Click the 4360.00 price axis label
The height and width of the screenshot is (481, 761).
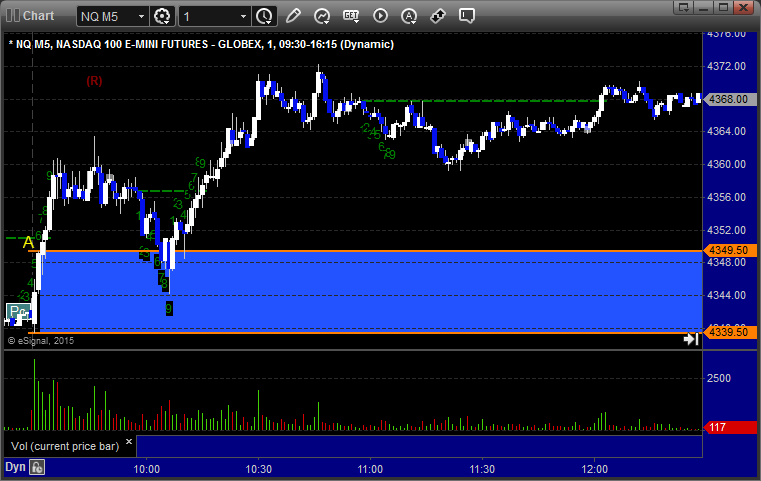point(727,164)
